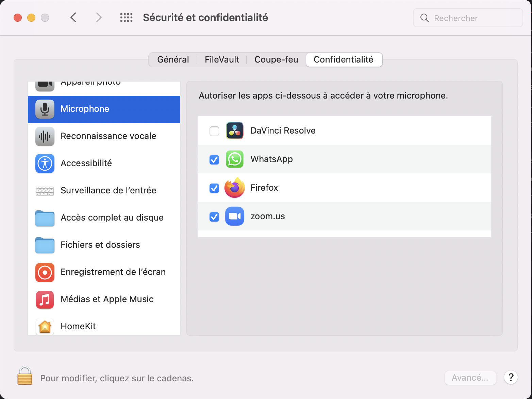
Task: Switch to the Coupe-feu tab
Action: pos(276,59)
